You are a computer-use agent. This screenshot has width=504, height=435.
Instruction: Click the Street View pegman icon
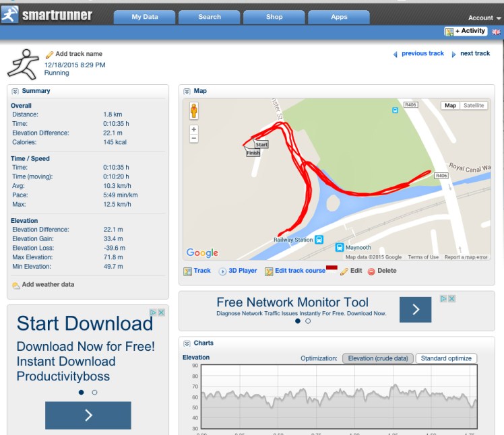[x=194, y=111]
